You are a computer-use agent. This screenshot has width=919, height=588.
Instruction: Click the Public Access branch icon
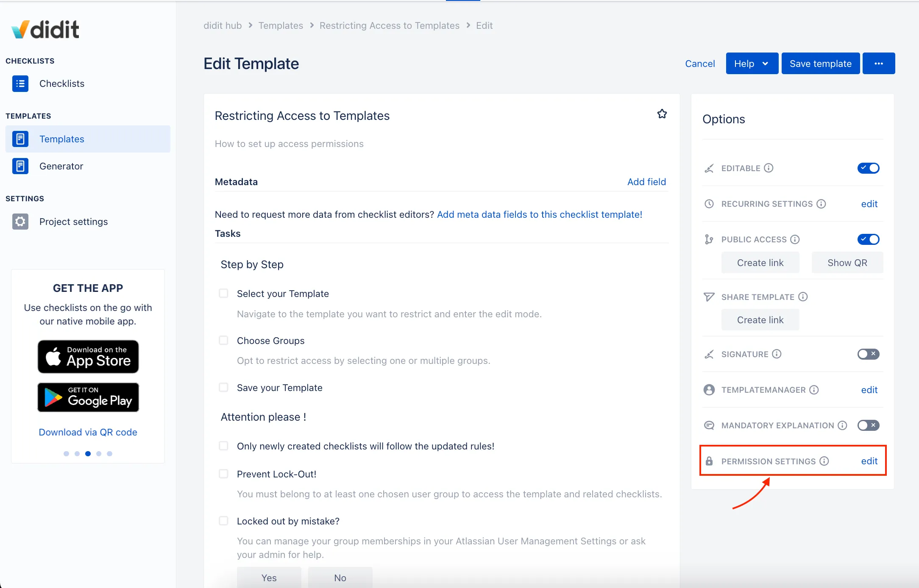tap(709, 239)
